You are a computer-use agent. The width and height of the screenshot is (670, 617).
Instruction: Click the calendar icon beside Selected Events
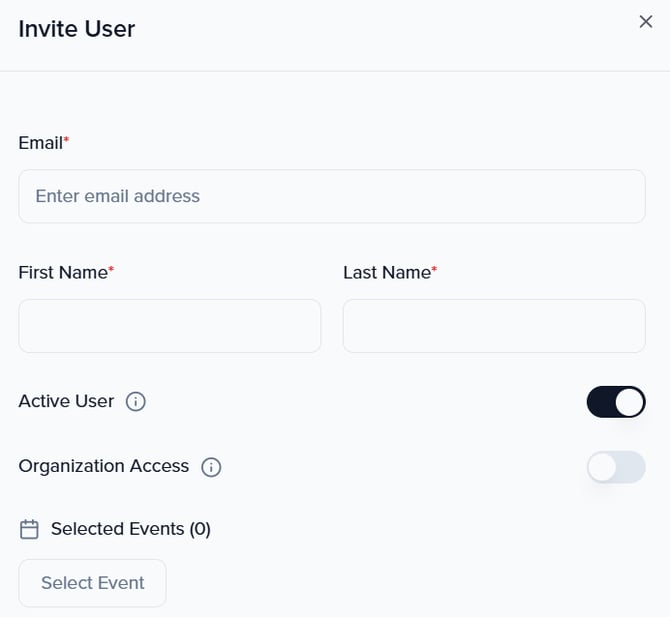(x=30, y=529)
